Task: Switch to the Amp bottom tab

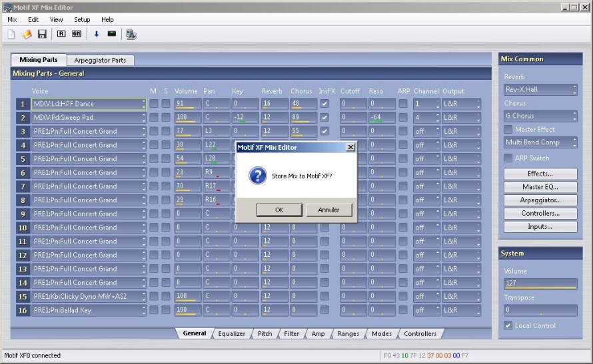Action: click(318, 334)
